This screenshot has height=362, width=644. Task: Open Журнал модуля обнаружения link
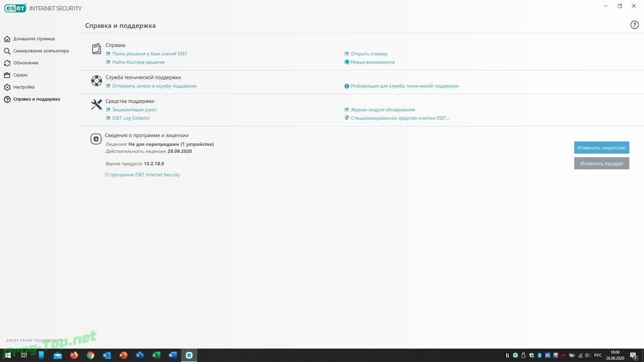(x=383, y=109)
